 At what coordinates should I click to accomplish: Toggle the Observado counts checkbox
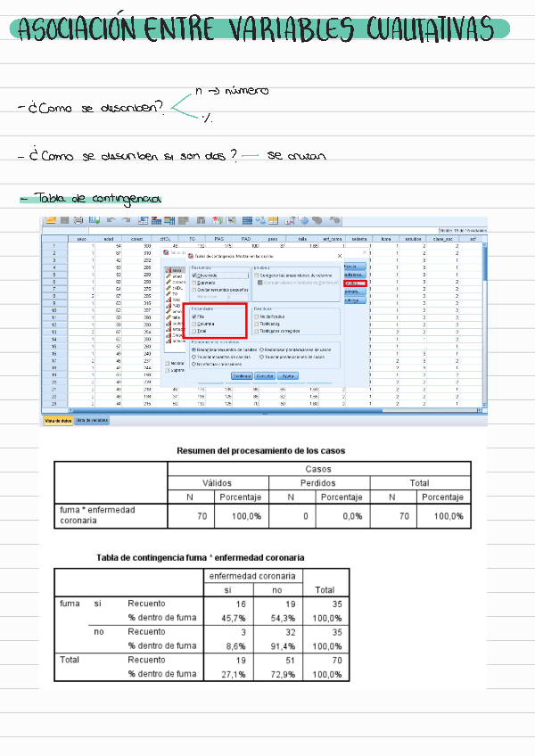[194, 275]
